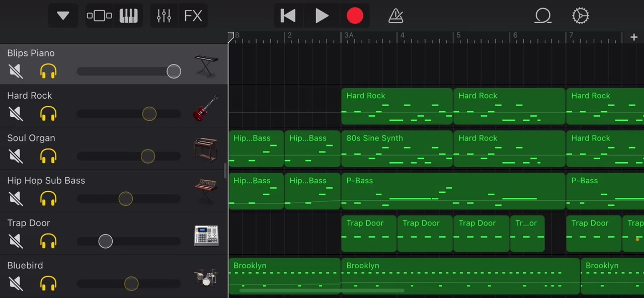Select the Hip Hop Sub Bass synth icon

206,192
